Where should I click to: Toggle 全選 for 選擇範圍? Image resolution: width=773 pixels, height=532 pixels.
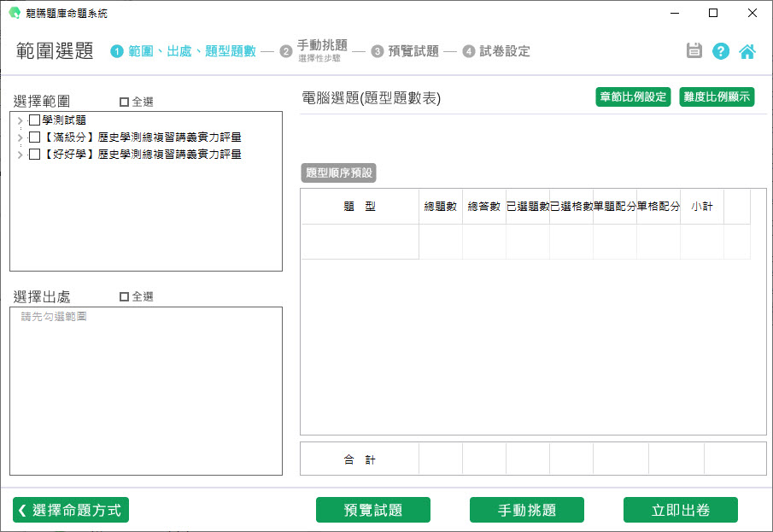(x=125, y=102)
